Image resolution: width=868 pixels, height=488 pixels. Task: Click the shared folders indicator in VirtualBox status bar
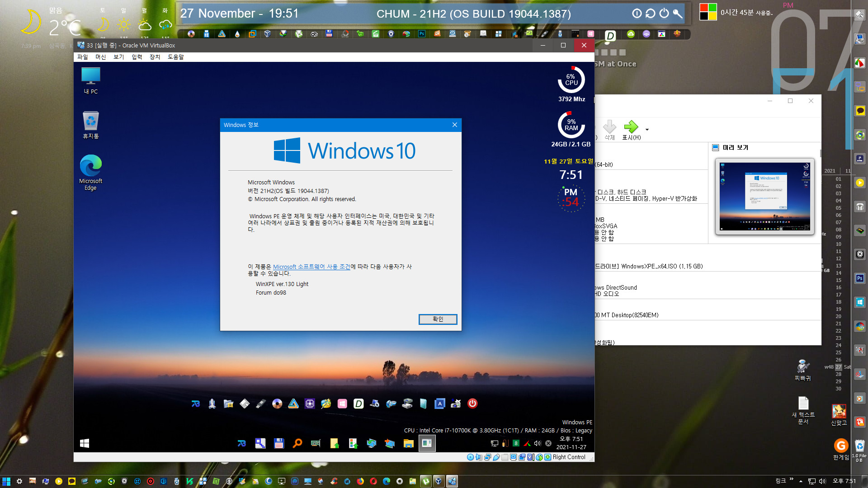coord(505,457)
